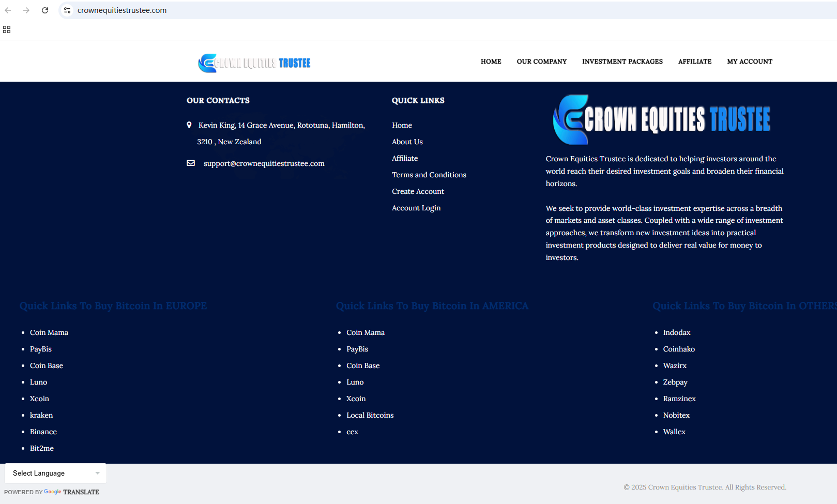Open Xcoin under the AMERICA list

coord(356,399)
